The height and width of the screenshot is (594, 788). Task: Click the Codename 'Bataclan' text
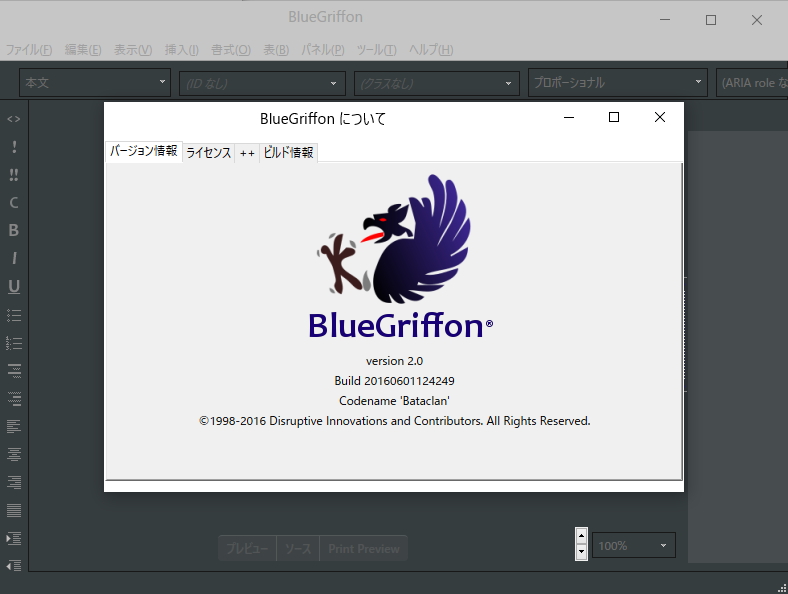click(395, 401)
